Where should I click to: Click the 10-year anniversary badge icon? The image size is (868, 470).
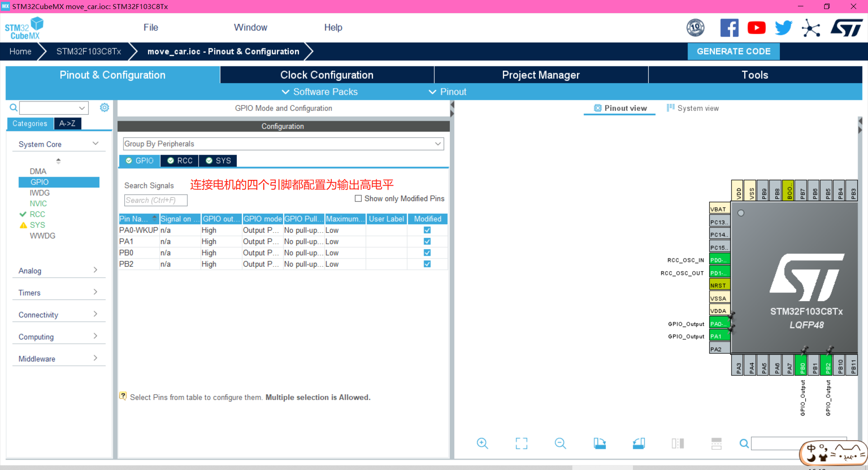pos(695,28)
